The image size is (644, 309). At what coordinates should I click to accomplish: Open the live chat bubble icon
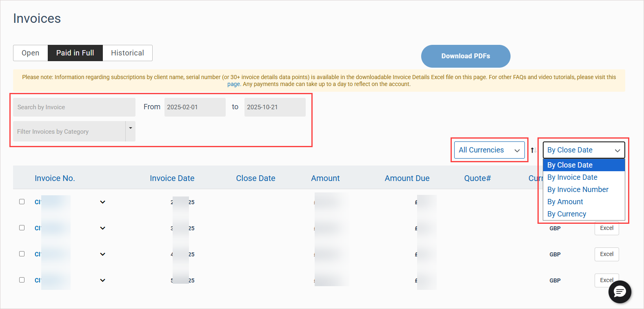point(620,291)
